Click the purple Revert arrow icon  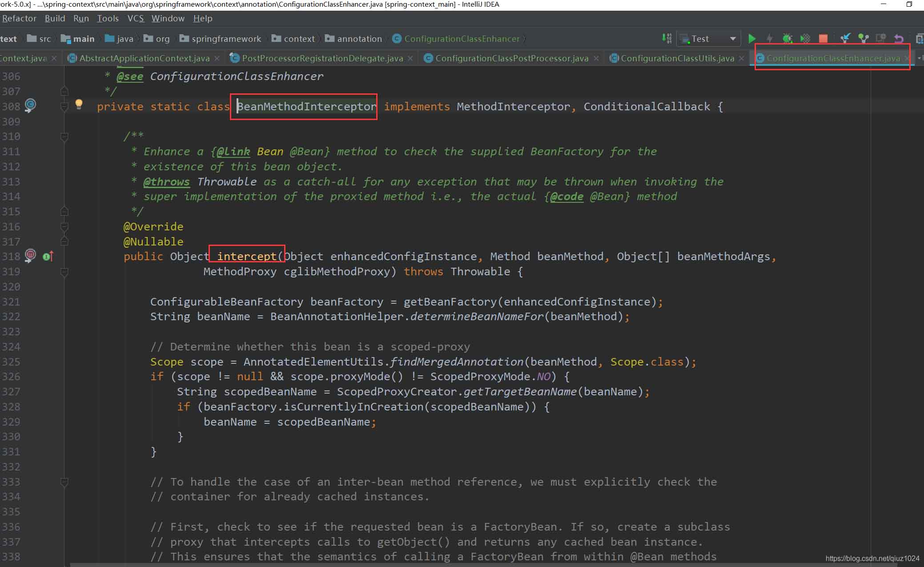pos(899,39)
